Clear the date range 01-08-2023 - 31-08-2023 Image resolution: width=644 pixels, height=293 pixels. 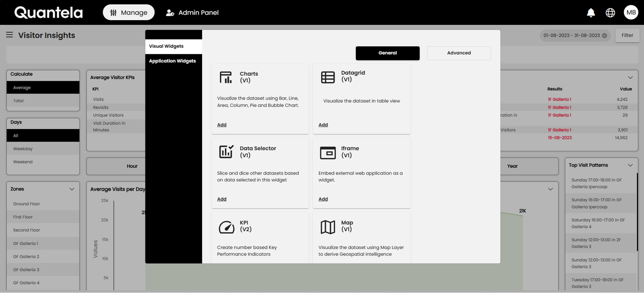pyautogui.click(x=605, y=36)
